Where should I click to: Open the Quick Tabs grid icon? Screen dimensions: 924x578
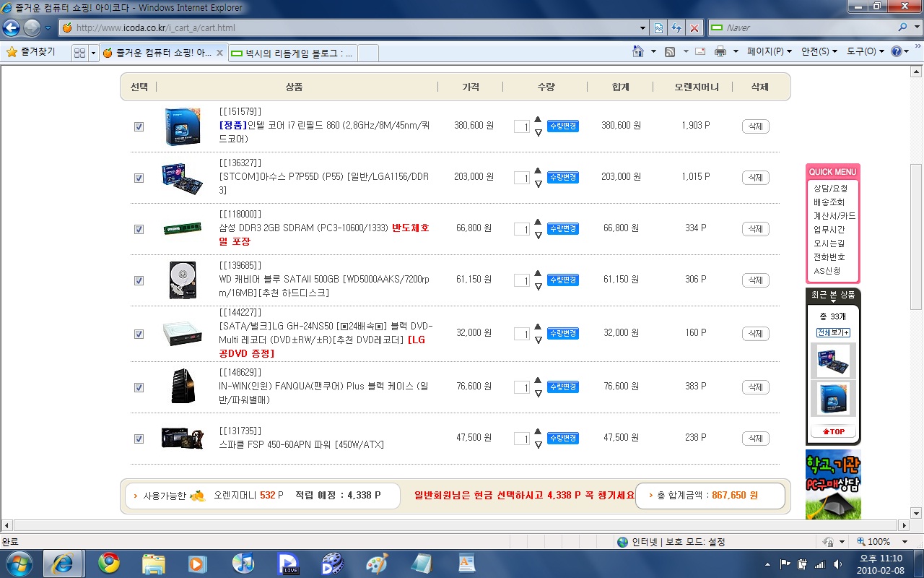click(x=79, y=53)
